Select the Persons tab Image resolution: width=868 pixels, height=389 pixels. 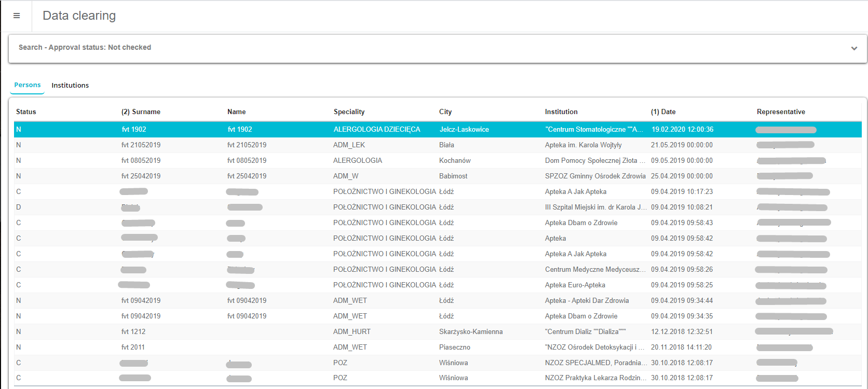[27, 85]
